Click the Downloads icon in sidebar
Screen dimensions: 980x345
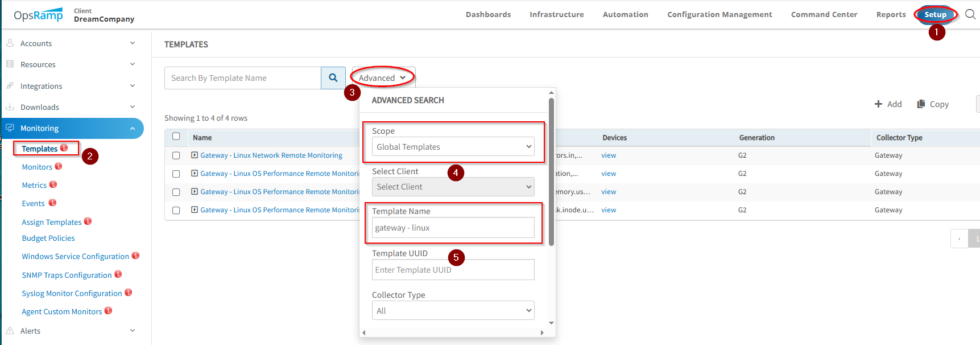10,106
